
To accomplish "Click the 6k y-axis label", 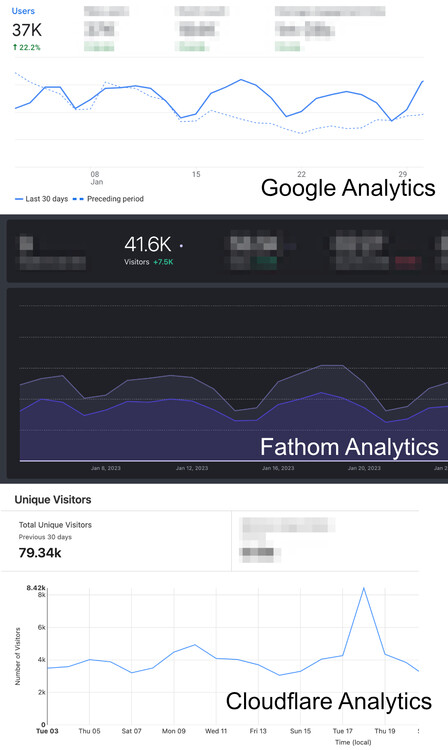I will [42, 627].
